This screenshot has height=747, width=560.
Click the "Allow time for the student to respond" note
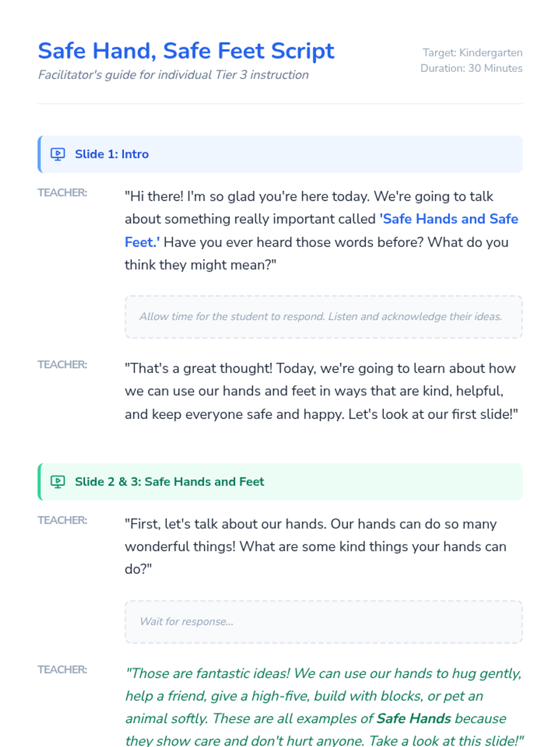click(x=321, y=317)
